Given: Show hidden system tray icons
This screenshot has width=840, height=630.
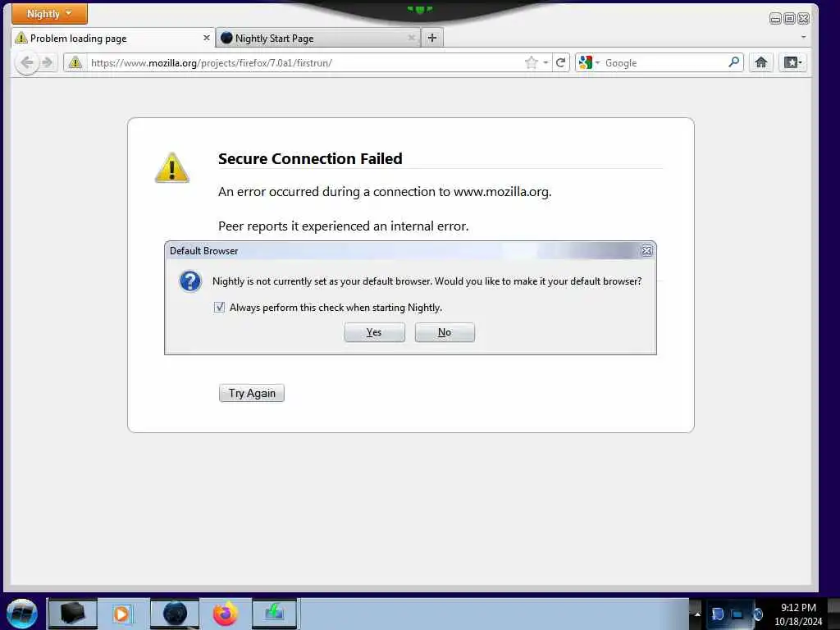Looking at the screenshot, I should pos(697,614).
